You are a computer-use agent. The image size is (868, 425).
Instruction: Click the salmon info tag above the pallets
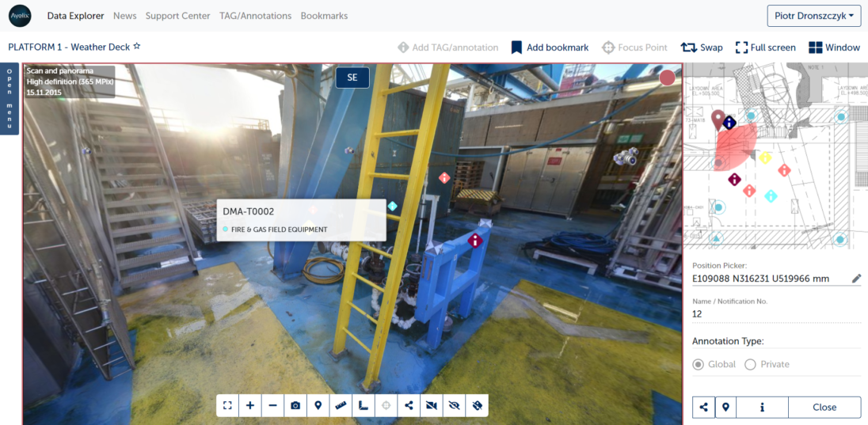pos(444,178)
